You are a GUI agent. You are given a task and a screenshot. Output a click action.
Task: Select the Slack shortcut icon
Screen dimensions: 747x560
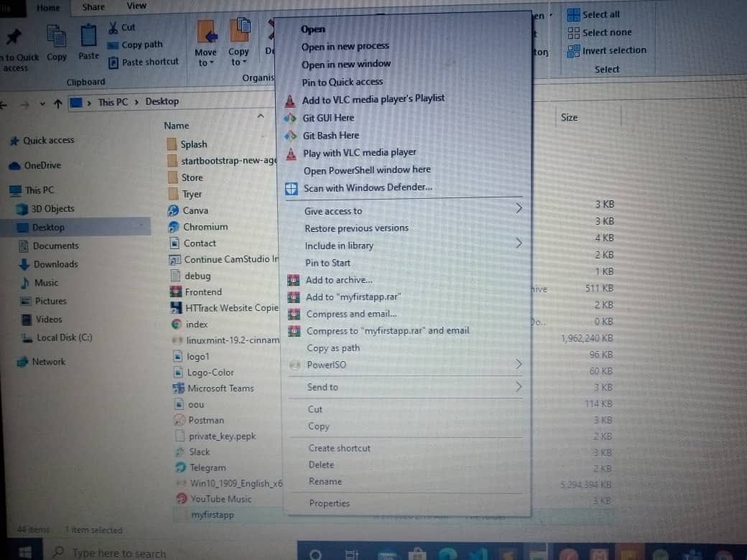coord(180,452)
